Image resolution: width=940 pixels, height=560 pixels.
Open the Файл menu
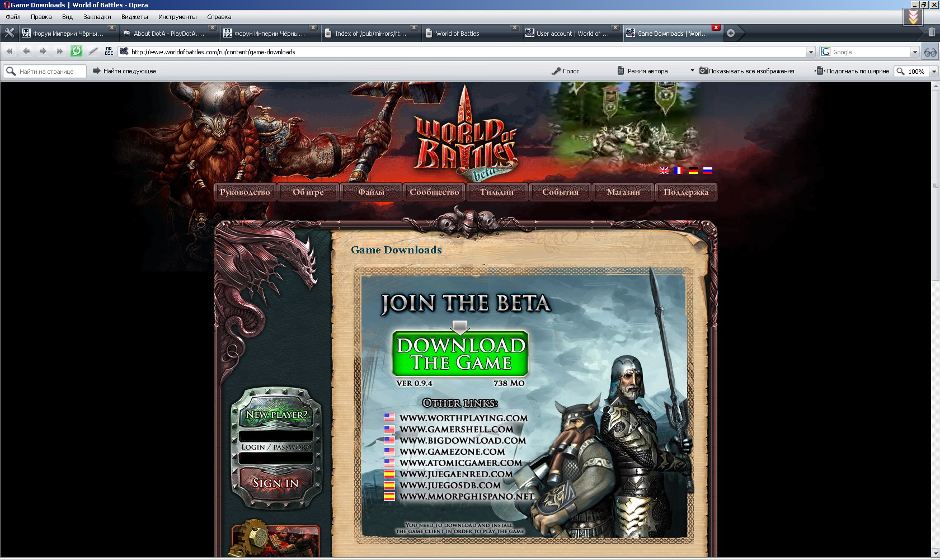[x=13, y=17]
